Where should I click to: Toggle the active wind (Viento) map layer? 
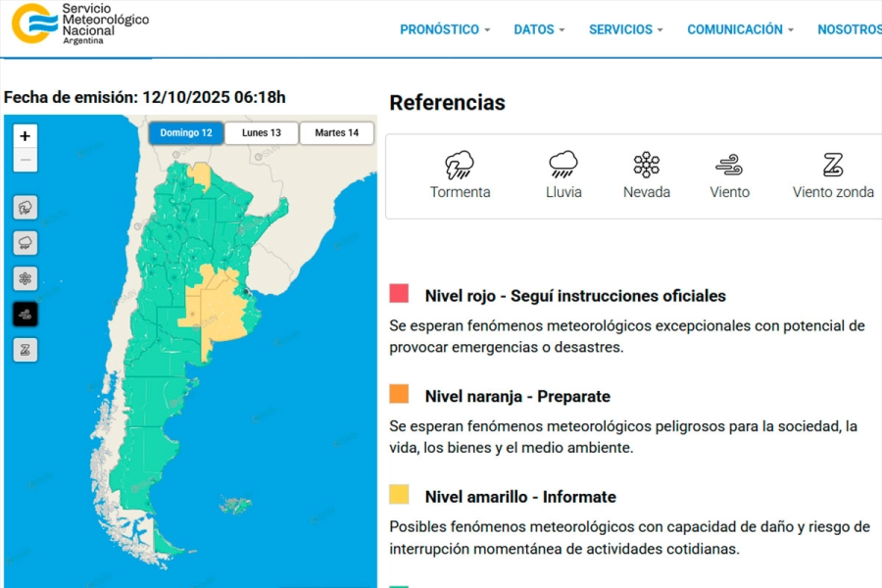click(25, 314)
